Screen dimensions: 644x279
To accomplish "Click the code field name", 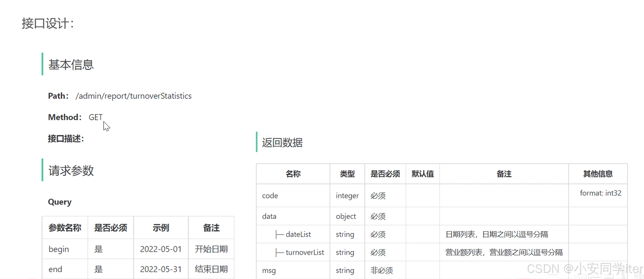I will tap(270, 196).
